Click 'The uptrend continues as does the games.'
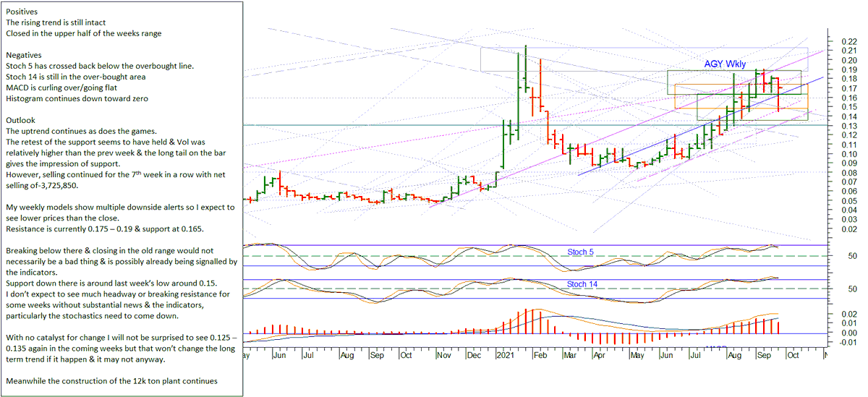The image size is (868, 397). [x=80, y=131]
